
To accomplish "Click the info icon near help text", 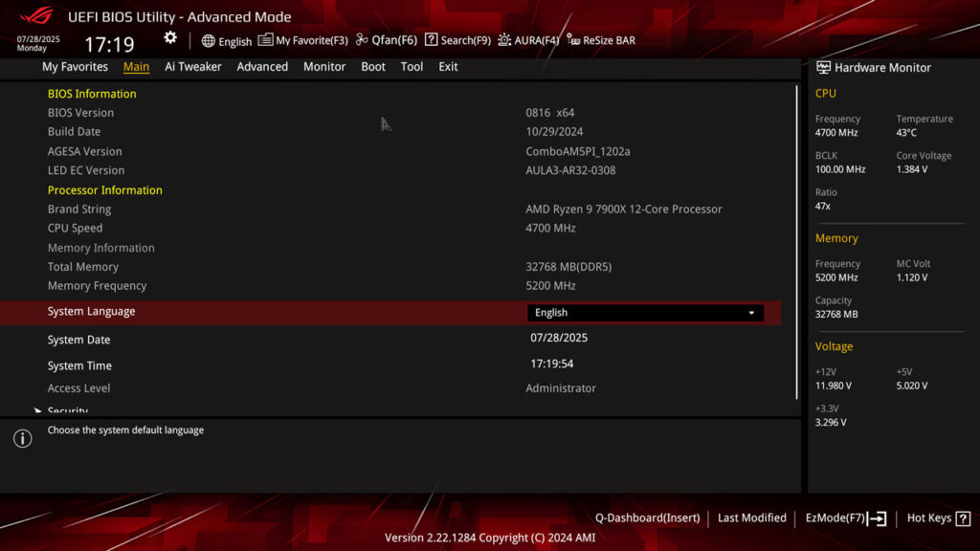I will click(23, 438).
